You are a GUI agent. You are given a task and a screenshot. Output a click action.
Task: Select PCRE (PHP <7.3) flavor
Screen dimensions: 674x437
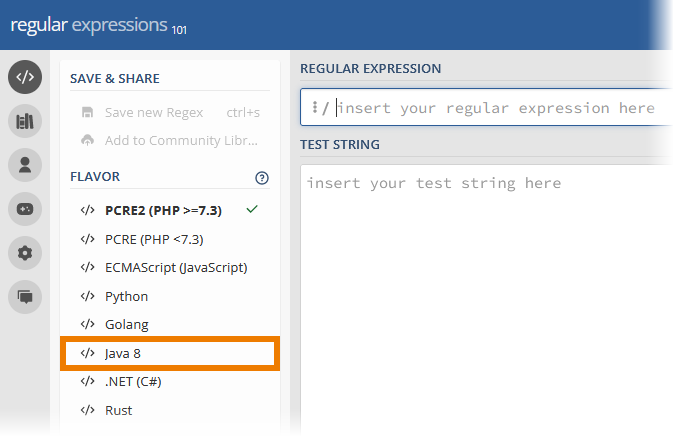pyautogui.click(x=155, y=239)
